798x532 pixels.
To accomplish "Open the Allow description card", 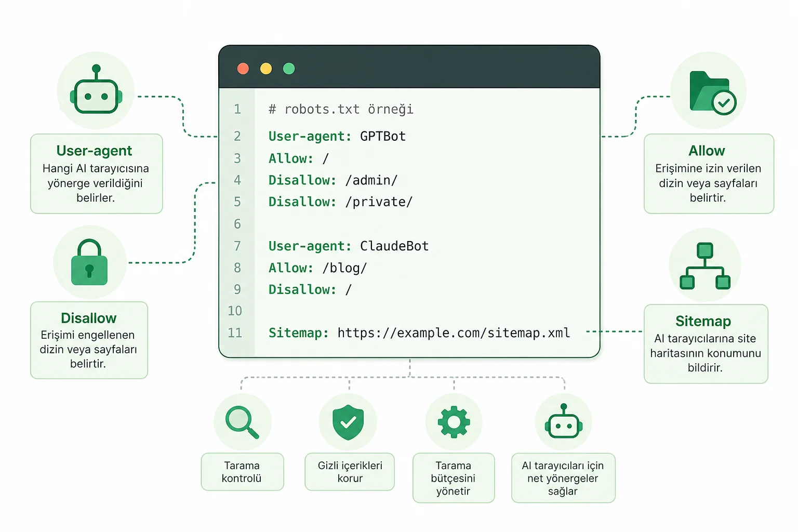I will point(709,174).
